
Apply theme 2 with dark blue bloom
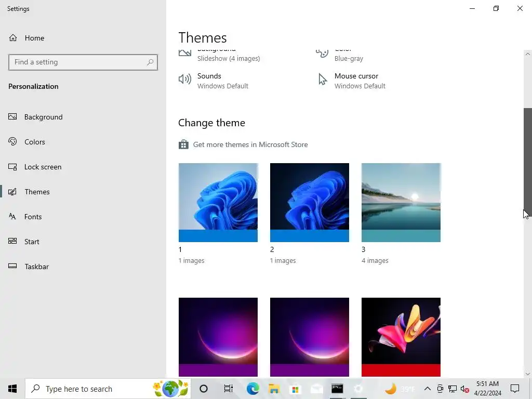(310, 203)
